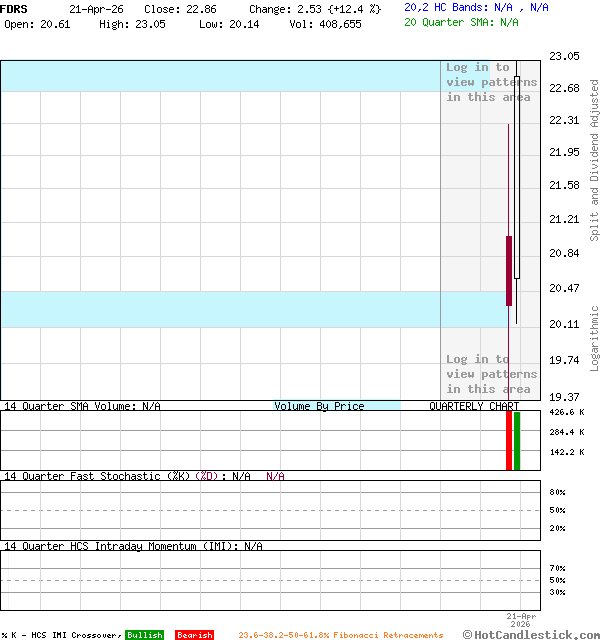
Task: Click the green volume bar
Action: point(517,440)
